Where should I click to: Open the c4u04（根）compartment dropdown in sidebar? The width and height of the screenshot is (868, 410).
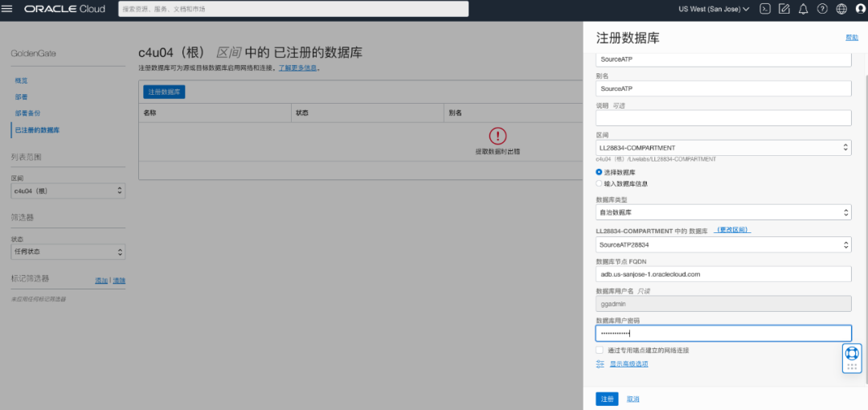pyautogui.click(x=68, y=191)
